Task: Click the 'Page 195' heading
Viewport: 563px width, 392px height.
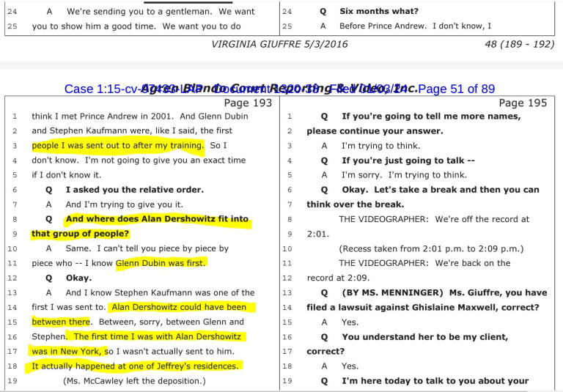Action: (x=522, y=103)
